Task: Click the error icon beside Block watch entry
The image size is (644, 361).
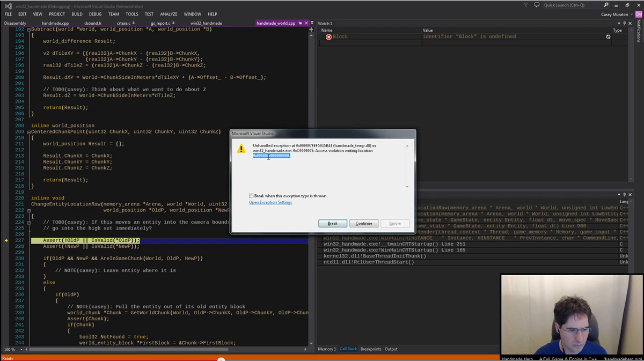Action: 329,36
